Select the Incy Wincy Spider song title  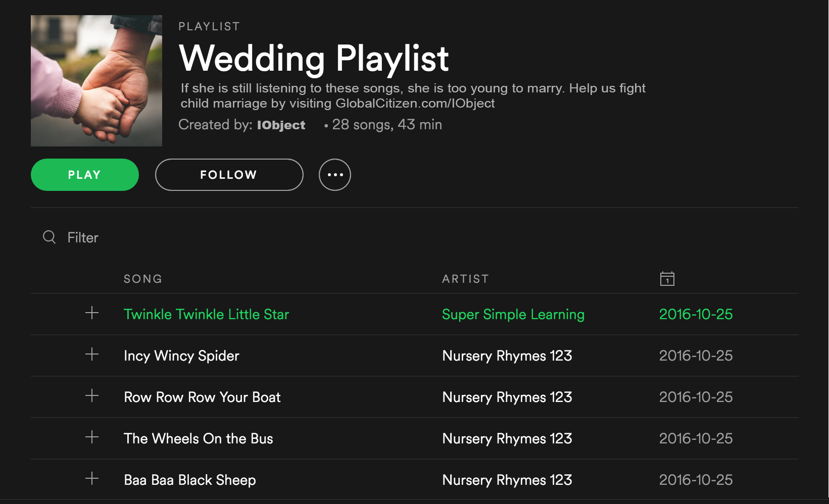click(x=181, y=356)
